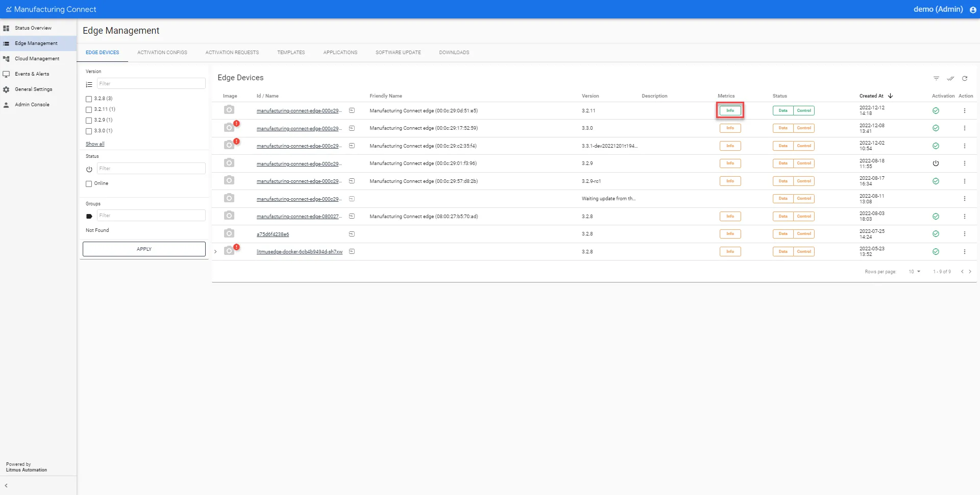The image size is (980, 495).
Task: Open action menu for a75d6f4238e6 device
Action: [x=964, y=234]
